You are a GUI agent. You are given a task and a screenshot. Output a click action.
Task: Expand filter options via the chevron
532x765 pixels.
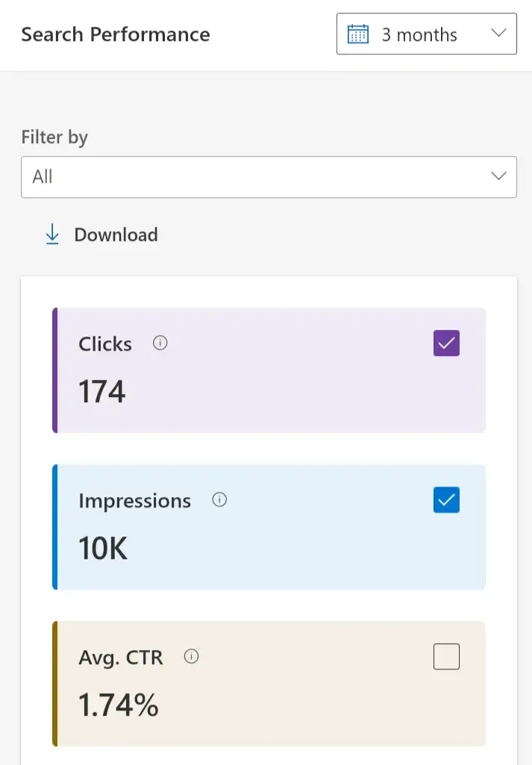(498, 176)
